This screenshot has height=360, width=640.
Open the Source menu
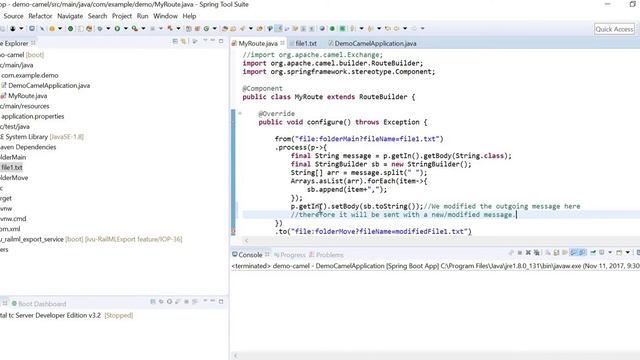13,16
